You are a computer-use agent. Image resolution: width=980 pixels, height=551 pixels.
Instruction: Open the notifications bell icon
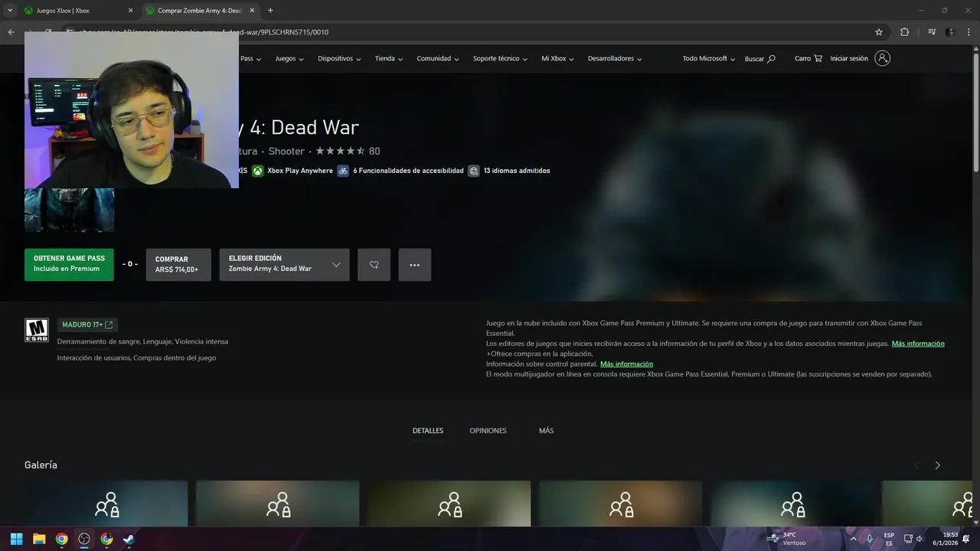point(966,539)
